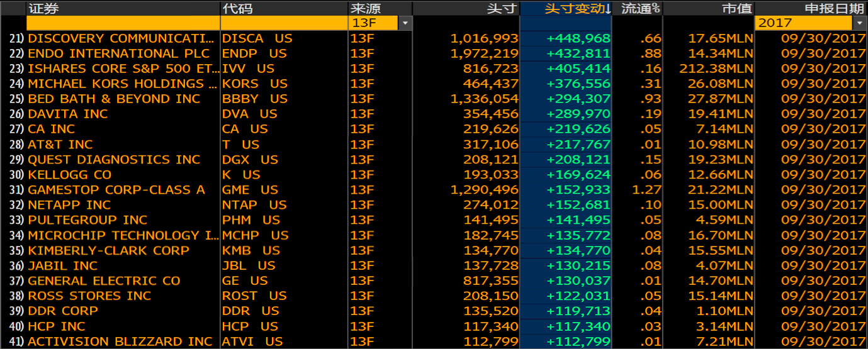The image size is (868, 349).
Task: Click position change +405,414
Action: pos(578,69)
